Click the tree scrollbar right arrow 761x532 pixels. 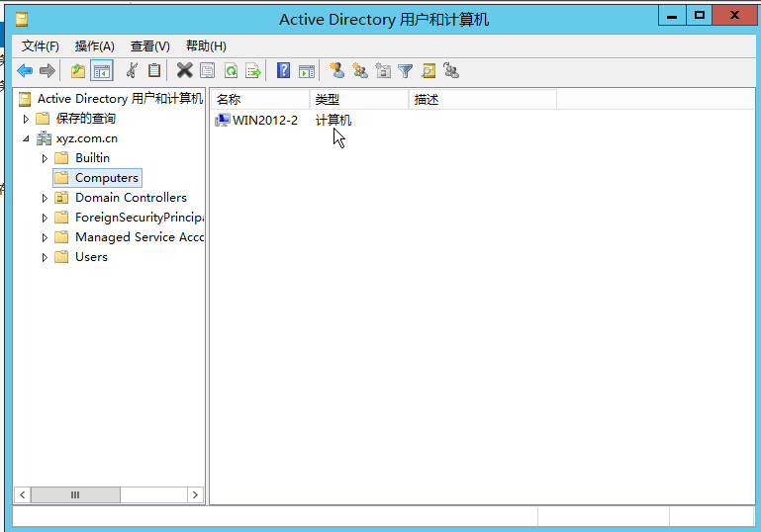[x=195, y=494]
